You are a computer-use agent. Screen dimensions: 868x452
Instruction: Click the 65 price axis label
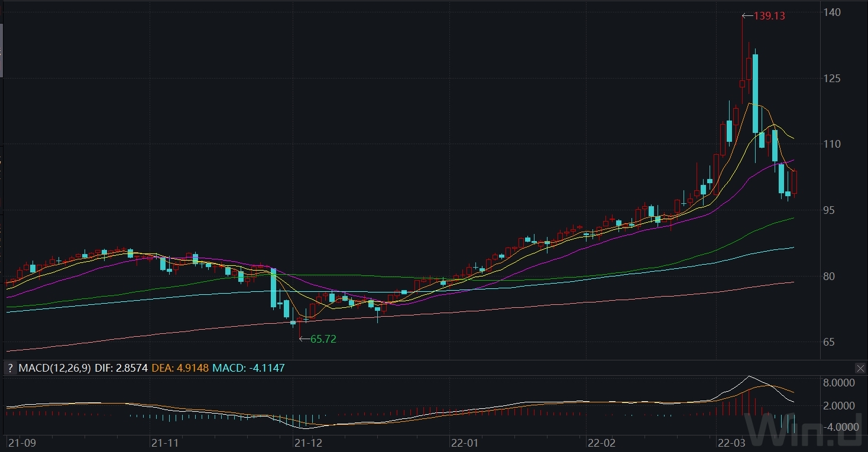[x=833, y=342]
